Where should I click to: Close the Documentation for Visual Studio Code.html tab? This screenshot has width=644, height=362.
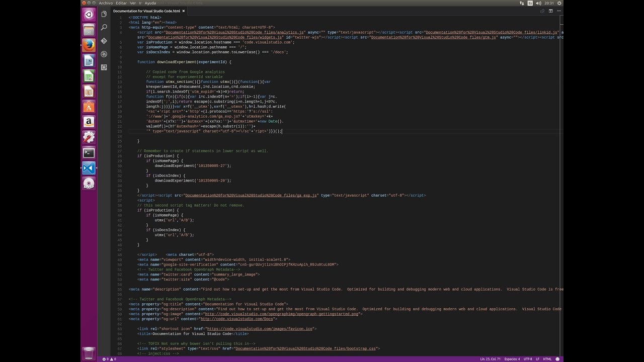click(x=184, y=11)
